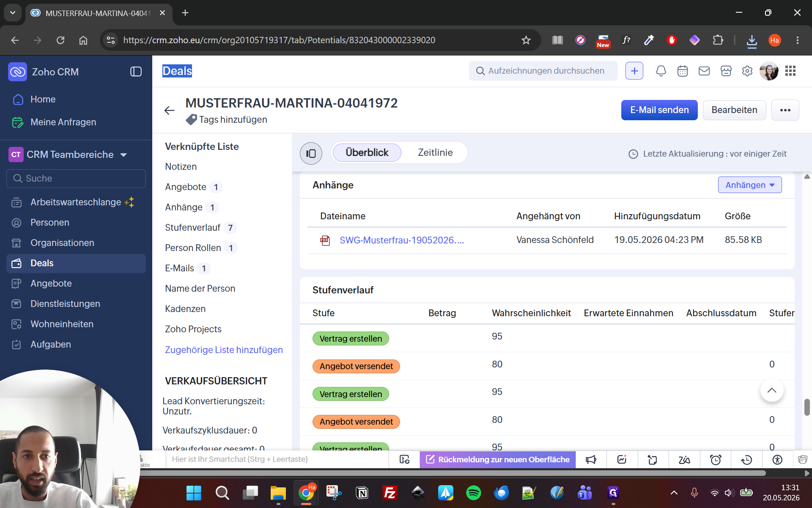Click the back arrow beside deal name
The image size is (812, 508).
point(169,110)
